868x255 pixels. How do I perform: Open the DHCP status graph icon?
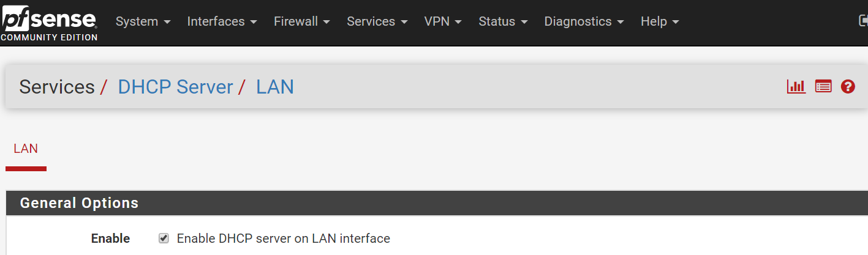tap(796, 87)
